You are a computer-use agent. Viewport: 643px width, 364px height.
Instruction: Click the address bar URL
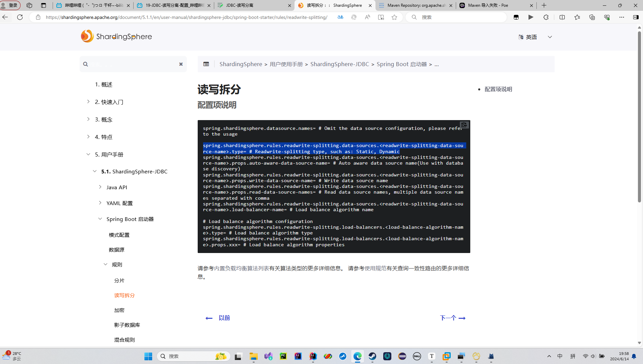[186, 17]
